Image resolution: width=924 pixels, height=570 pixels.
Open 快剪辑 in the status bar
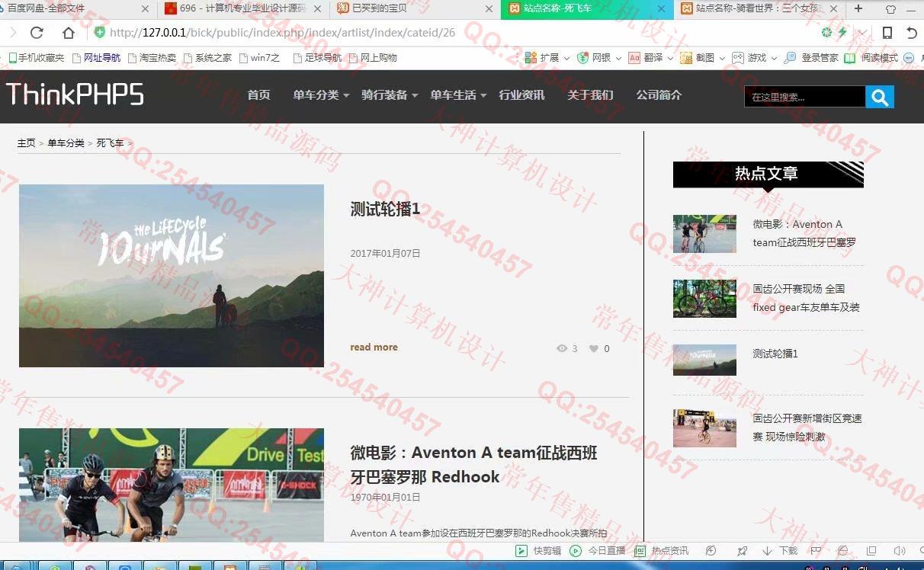click(539, 551)
